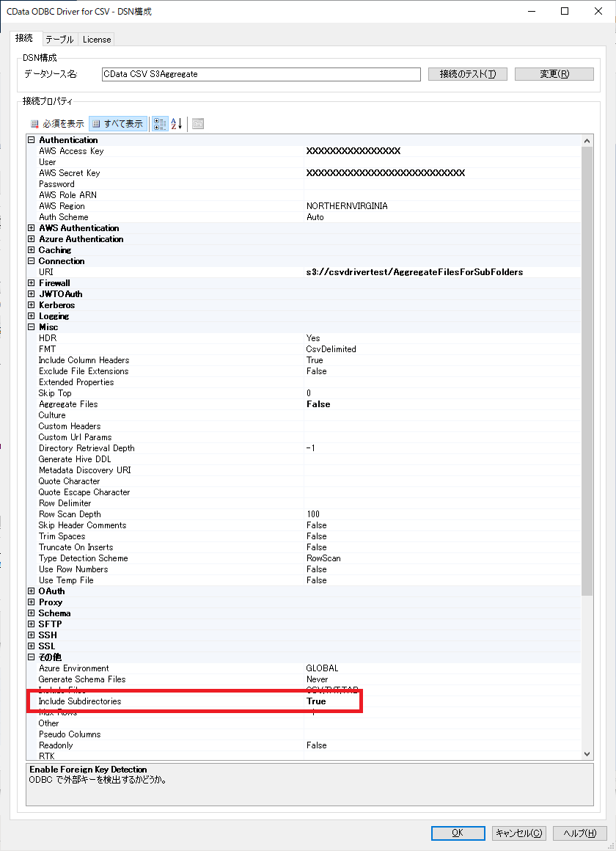This screenshot has width=616, height=851.
Task: Expand the SSH category
Action: (x=32, y=635)
